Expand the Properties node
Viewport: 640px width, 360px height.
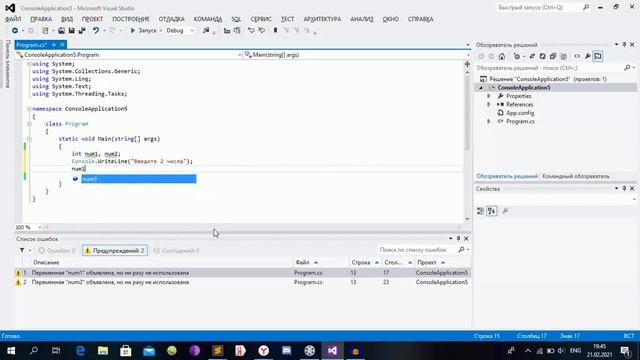(x=489, y=96)
